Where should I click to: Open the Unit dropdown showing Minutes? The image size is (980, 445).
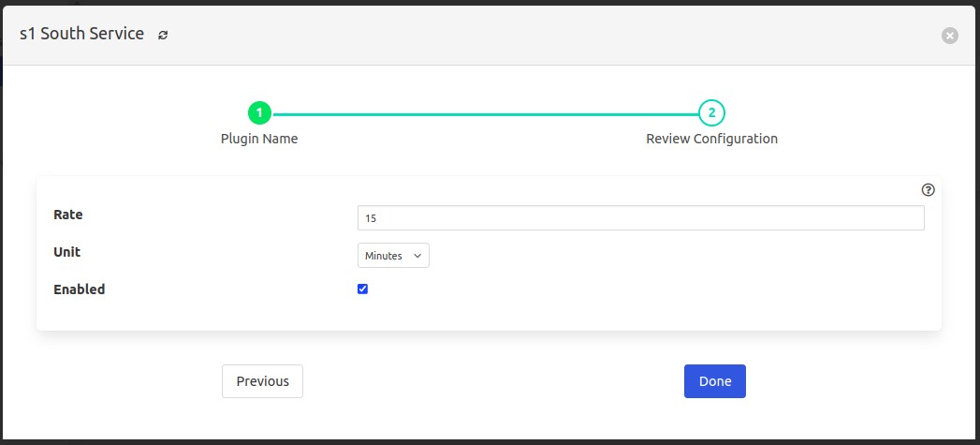(x=393, y=255)
